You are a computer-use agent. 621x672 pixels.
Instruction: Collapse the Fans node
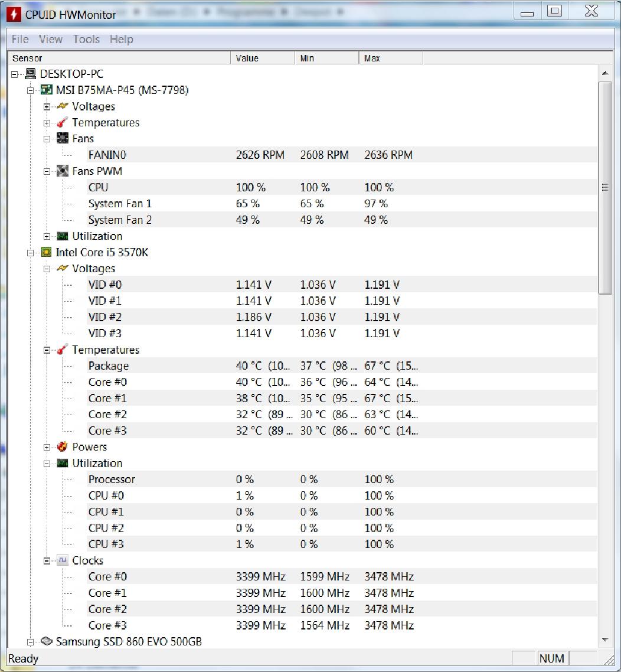(x=47, y=139)
